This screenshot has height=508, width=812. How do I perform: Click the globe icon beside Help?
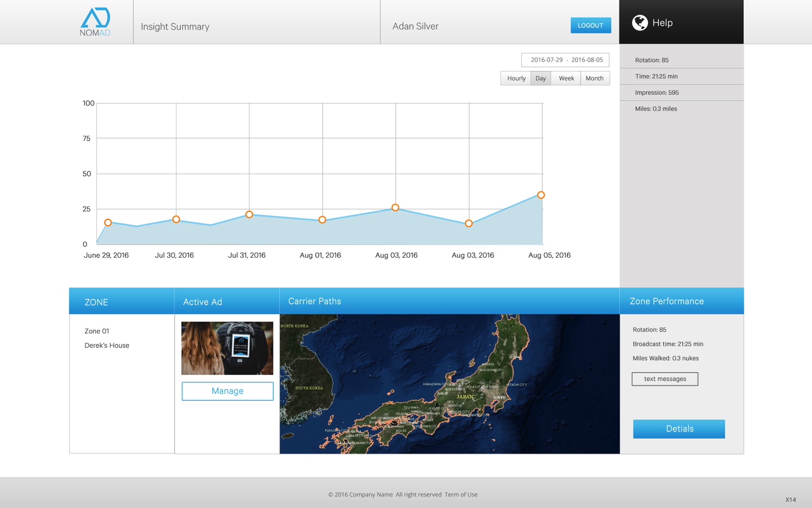(640, 23)
